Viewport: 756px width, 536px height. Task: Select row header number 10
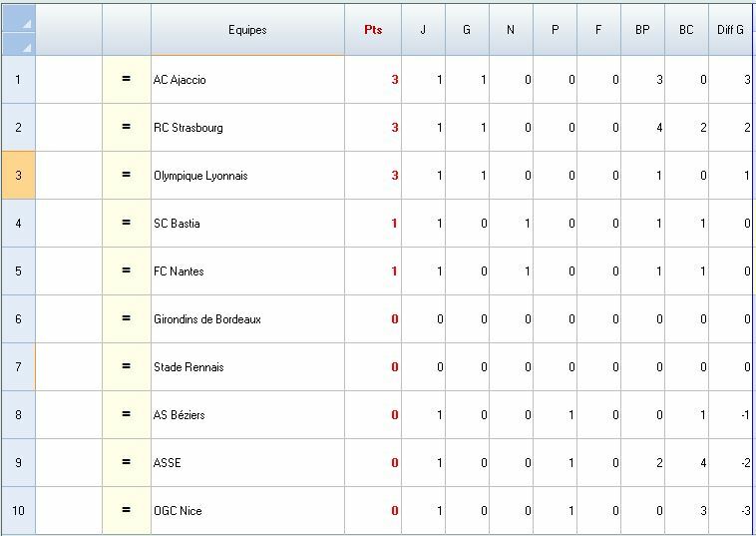18,511
